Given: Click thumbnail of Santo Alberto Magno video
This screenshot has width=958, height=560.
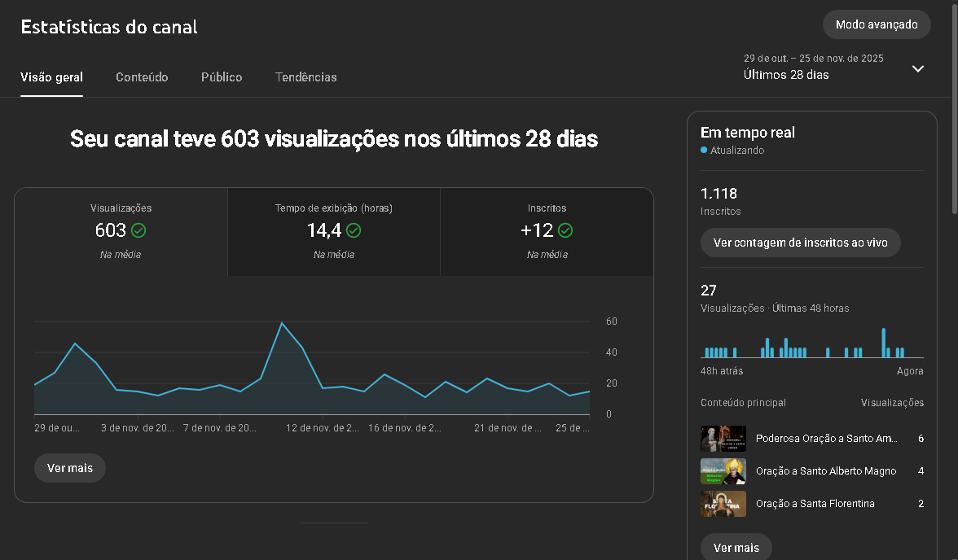Looking at the screenshot, I should [723, 470].
